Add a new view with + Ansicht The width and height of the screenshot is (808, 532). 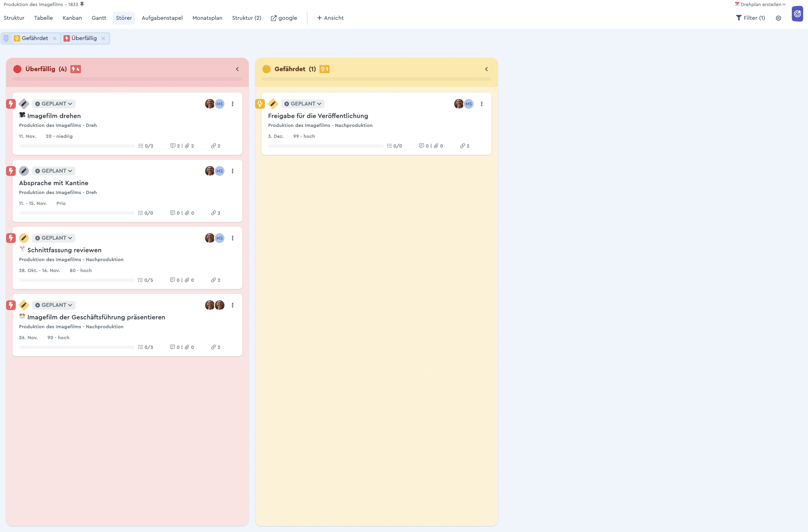tap(330, 18)
